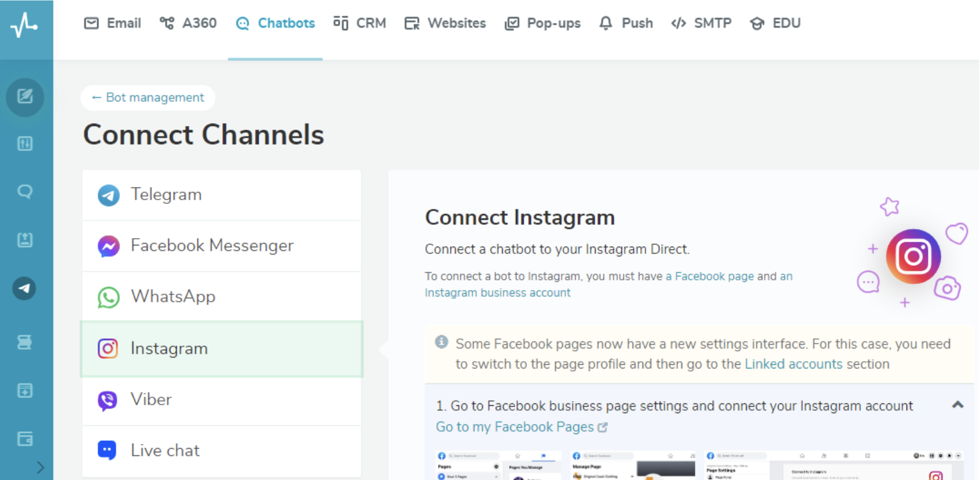The height and width of the screenshot is (480, 980).
Task: Click the download box sidebar icon
Action: point(25,391)
